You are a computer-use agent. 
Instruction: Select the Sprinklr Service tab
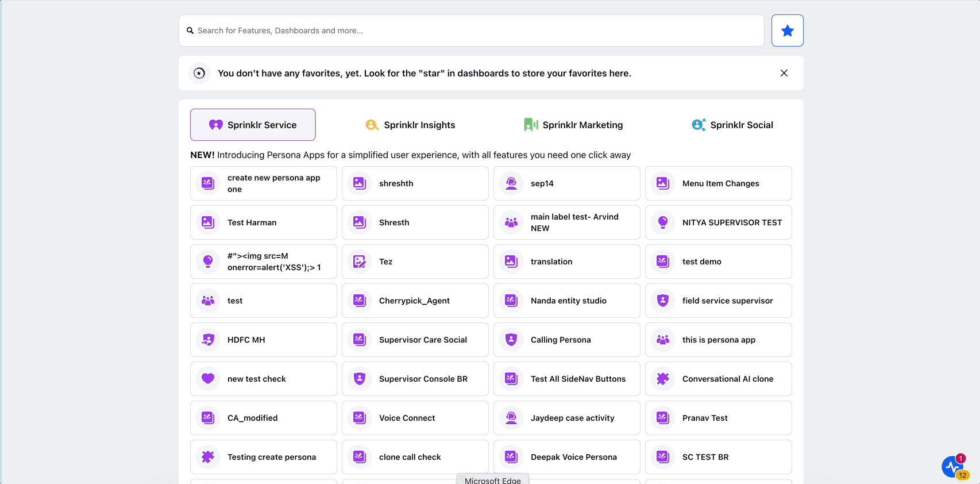pyautogui.click(x=253, y=125)
